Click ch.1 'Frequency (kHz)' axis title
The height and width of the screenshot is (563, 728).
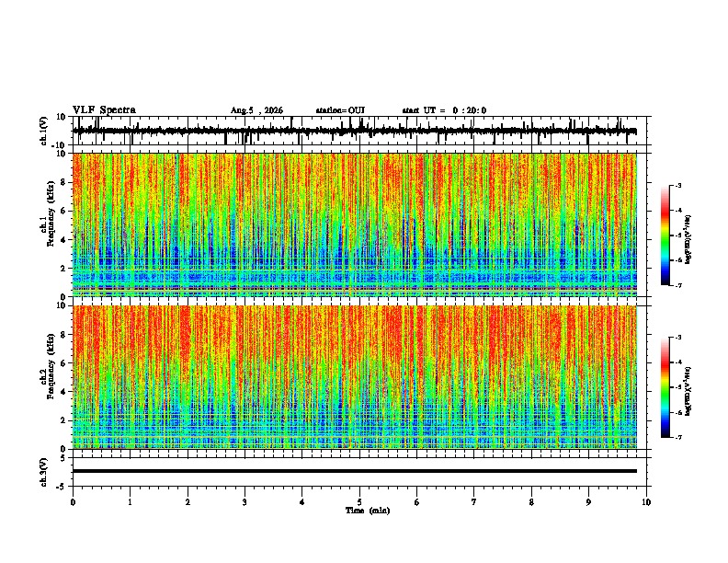point(51,214)
